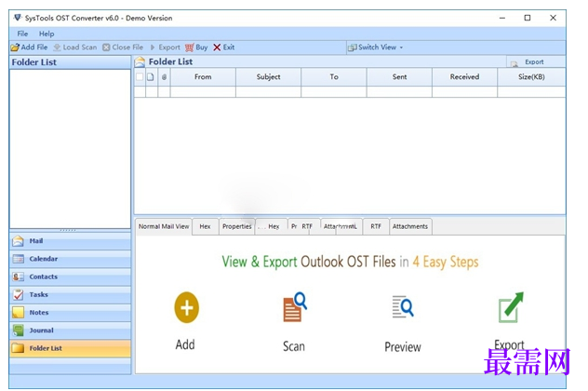Open the Mail section in the sidebar
The width and height of the screenshot is (588, 391).
click(70, 241)
